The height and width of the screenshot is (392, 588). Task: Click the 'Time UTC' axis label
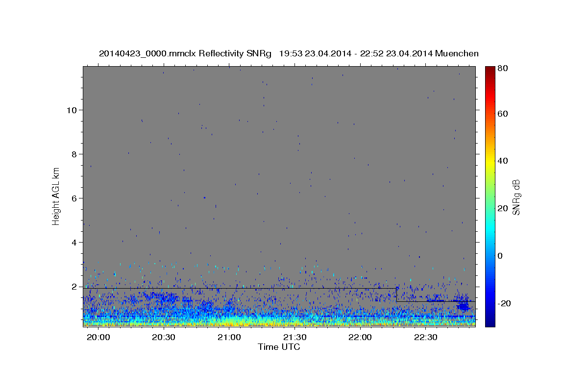coord(279,347)
